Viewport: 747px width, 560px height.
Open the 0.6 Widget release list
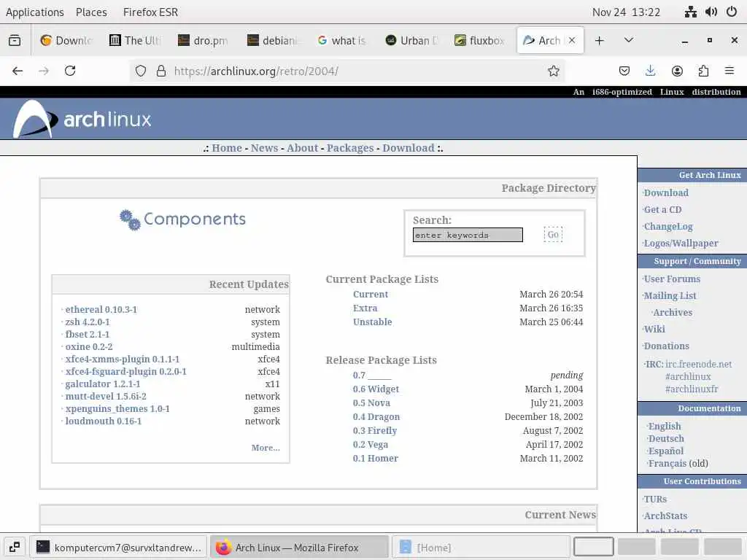pos(376,389)
